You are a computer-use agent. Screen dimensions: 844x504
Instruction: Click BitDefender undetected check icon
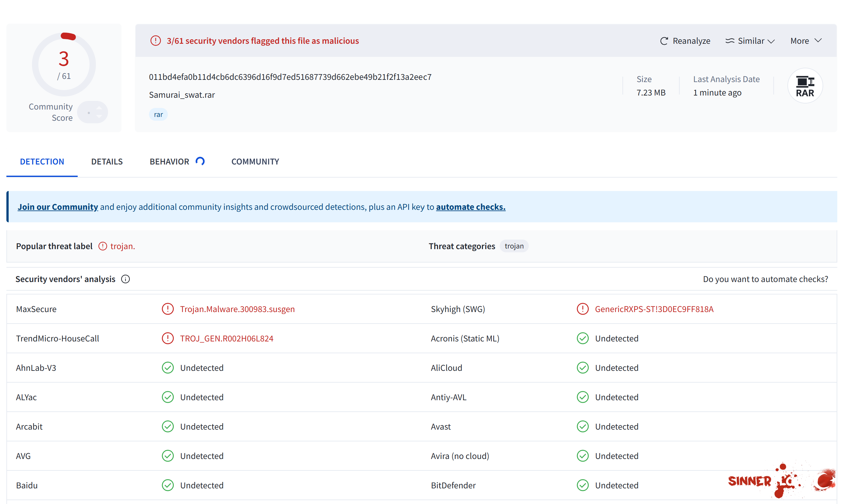pos(582,485)
